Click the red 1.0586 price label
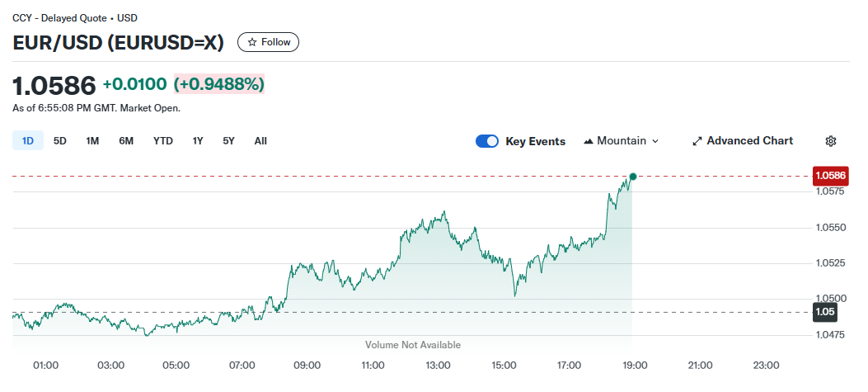868x392 pixels. coord(829,176)
